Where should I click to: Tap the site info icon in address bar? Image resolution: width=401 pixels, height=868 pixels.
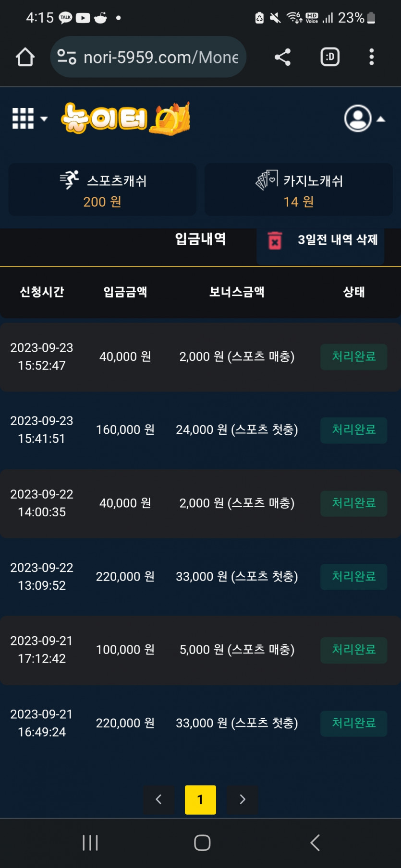coord(67,57)
